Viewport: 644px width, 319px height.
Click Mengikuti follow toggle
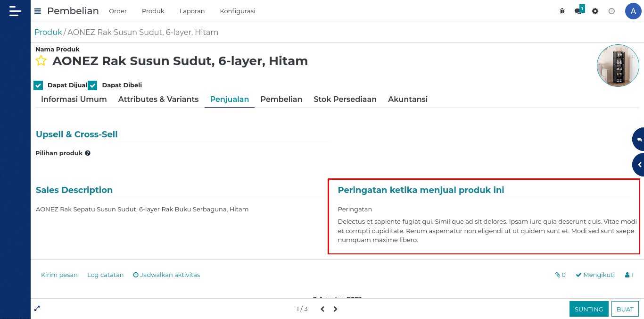595,275
